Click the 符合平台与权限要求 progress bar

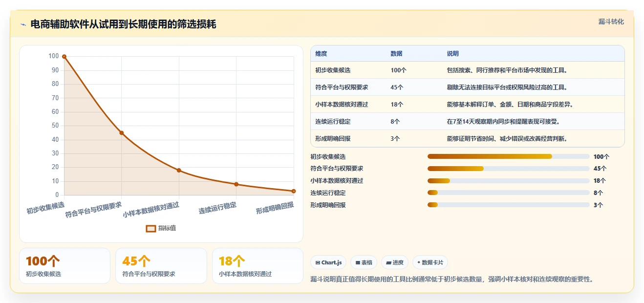(508, 169)
